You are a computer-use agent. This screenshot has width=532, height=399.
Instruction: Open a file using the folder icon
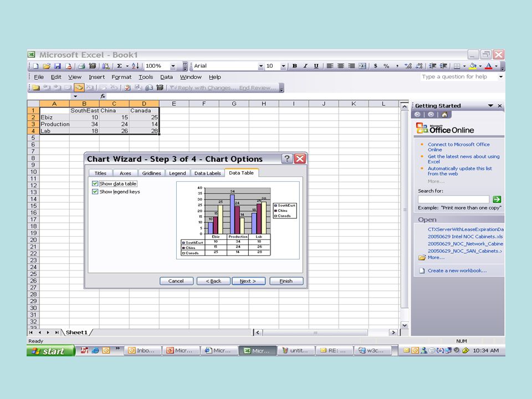[47, 66]
